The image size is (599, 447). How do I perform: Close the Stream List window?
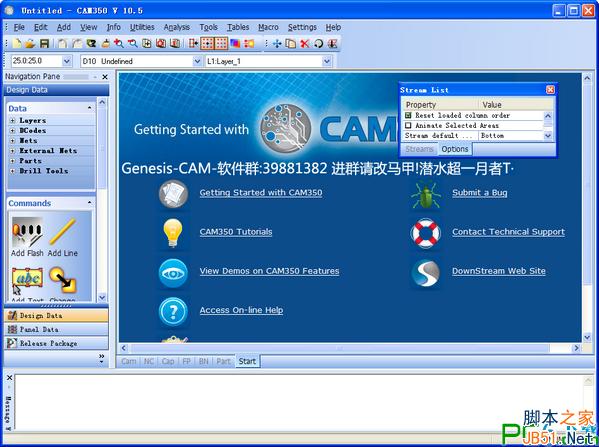click(x=550, y=90)
